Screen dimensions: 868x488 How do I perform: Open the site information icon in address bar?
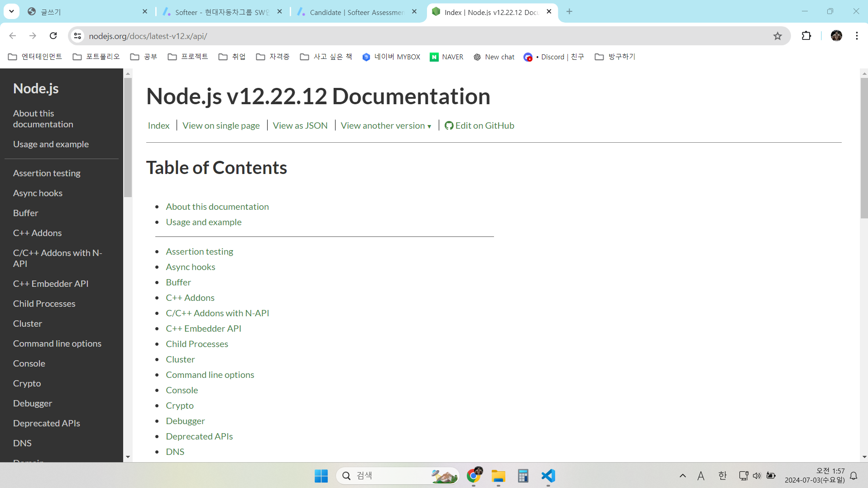(x=78, y=36)
